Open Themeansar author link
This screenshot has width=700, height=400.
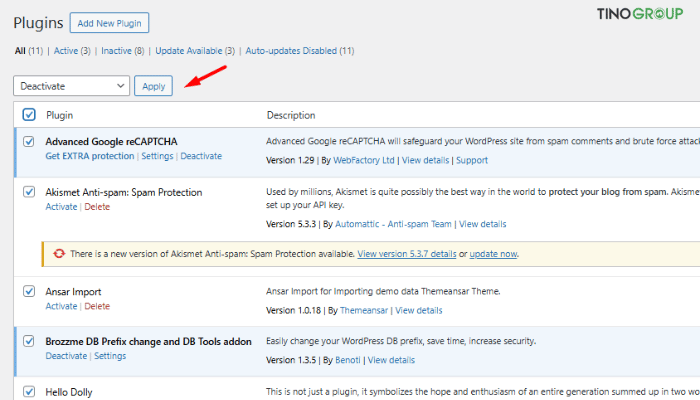[364, 310]
